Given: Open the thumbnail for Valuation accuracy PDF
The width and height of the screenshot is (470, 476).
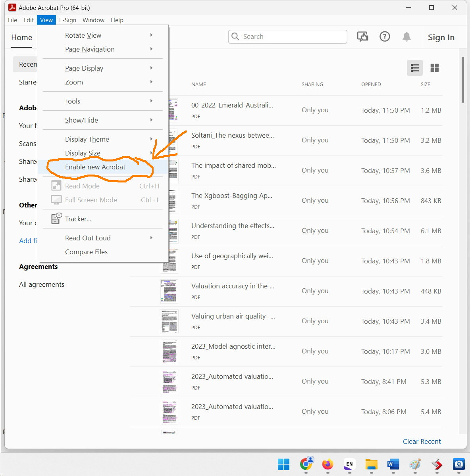Looking at the screenshot, I should coord(170,291).
